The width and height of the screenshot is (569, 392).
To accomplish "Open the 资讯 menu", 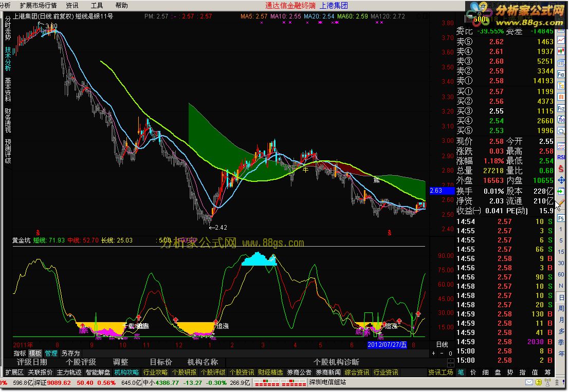I will [x=72, y=6].
